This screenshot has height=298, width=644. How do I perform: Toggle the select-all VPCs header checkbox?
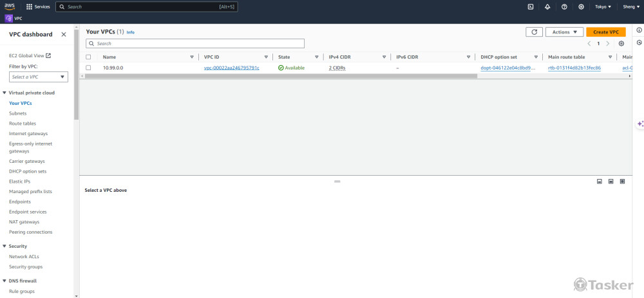(88, 57)
